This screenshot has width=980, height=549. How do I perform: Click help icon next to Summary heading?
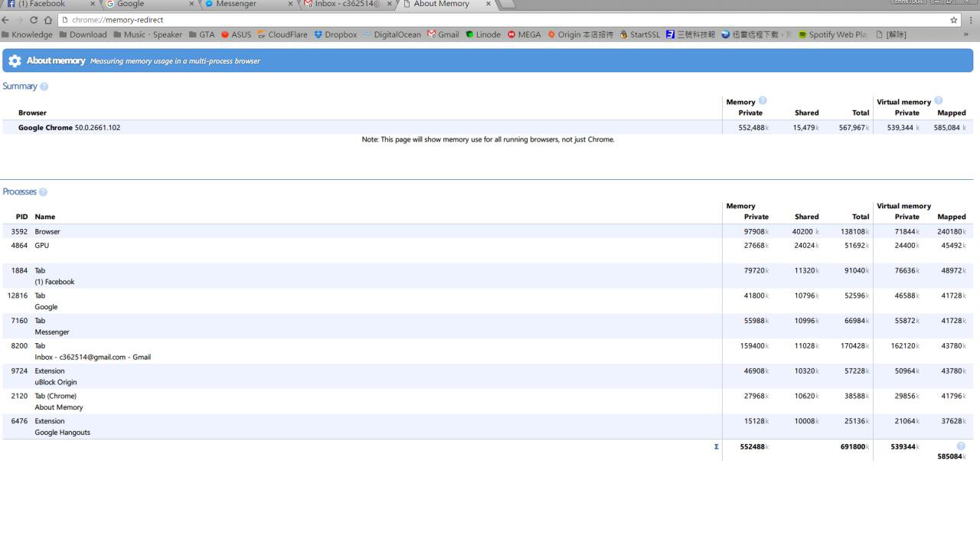44,87
